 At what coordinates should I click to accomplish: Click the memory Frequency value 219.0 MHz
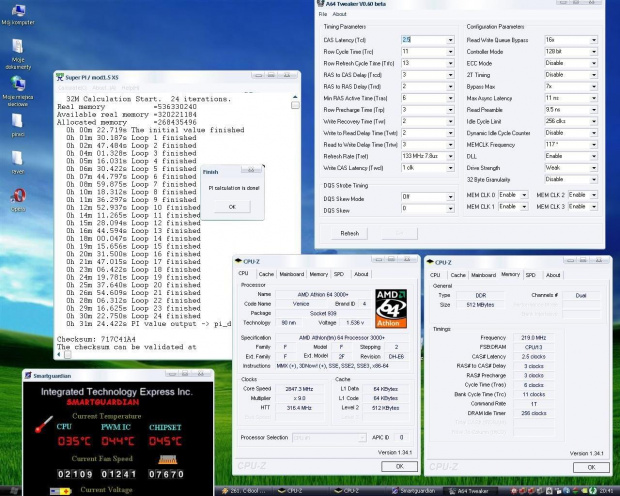point(533,338)
